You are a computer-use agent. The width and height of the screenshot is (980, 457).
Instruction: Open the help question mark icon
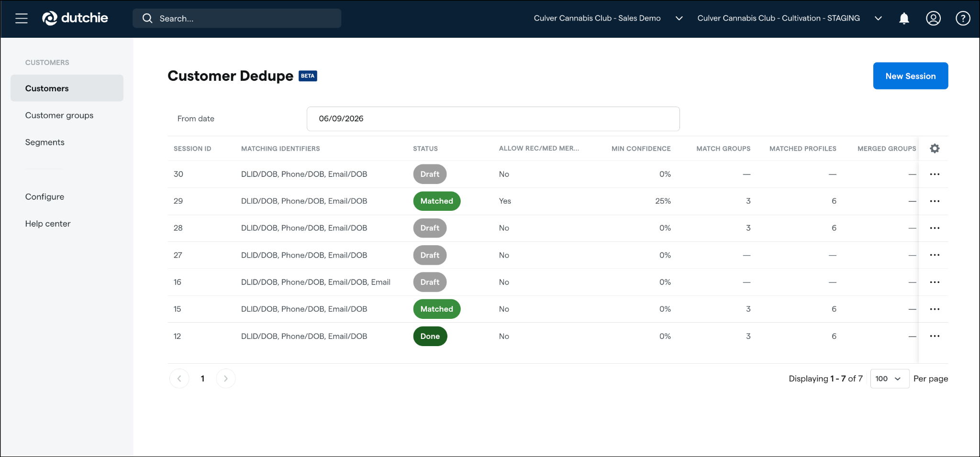coord(963,18)
